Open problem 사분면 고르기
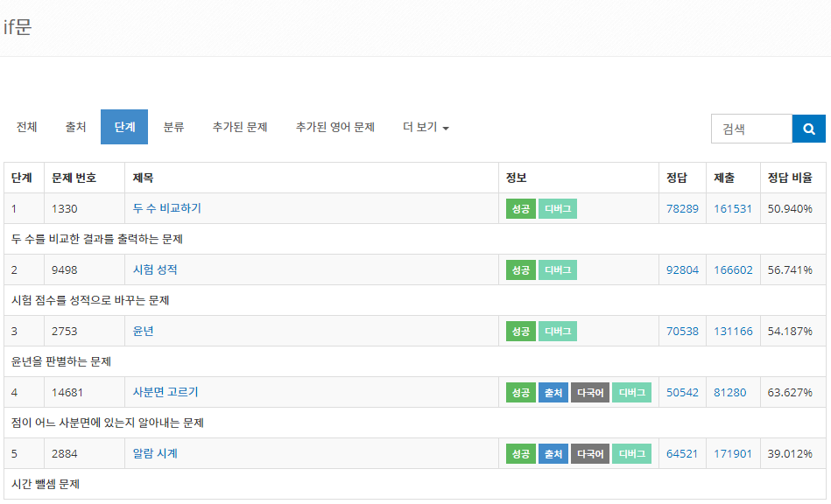 [165, 392]
